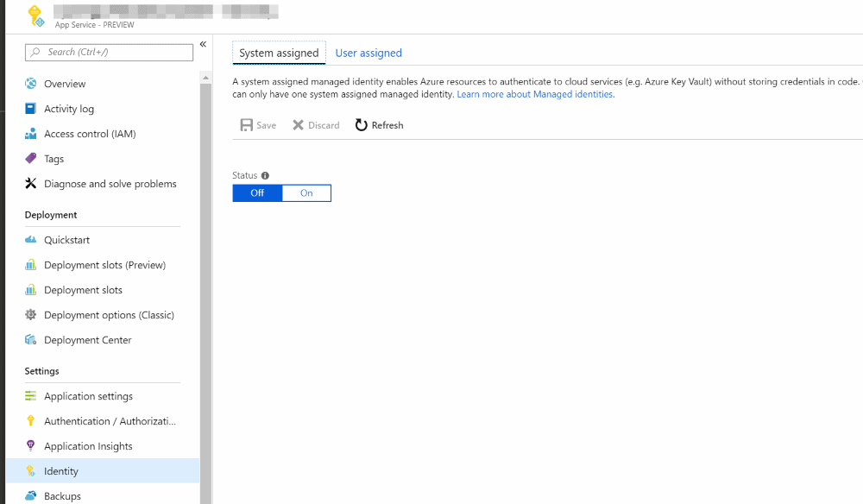Set Status toggle to On

coord(306,193)
